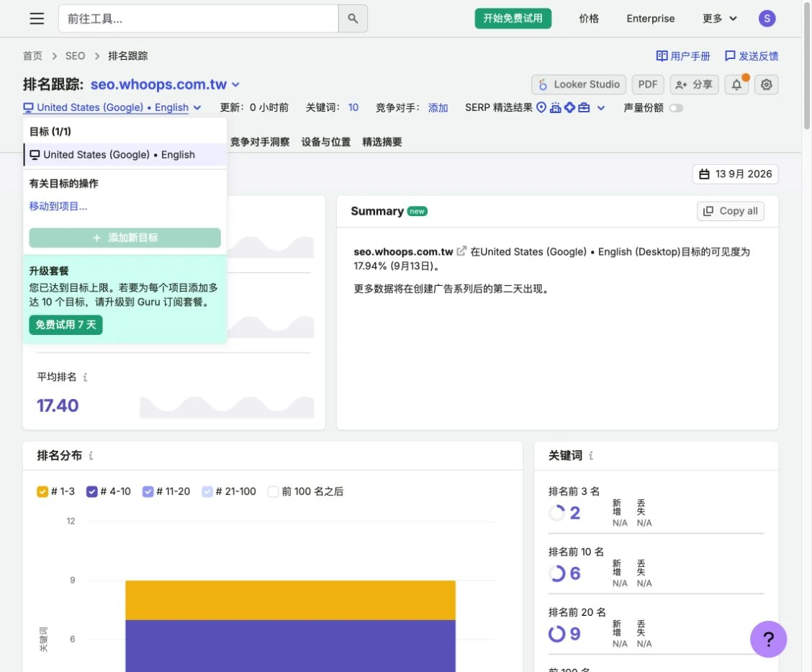812x672 pixels.
Task: Click the Looker Studio button
Action: [x=579, y=84]
